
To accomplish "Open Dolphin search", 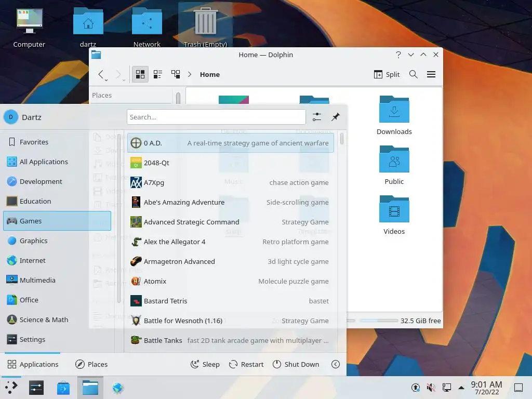I will (x=413, y=74).
